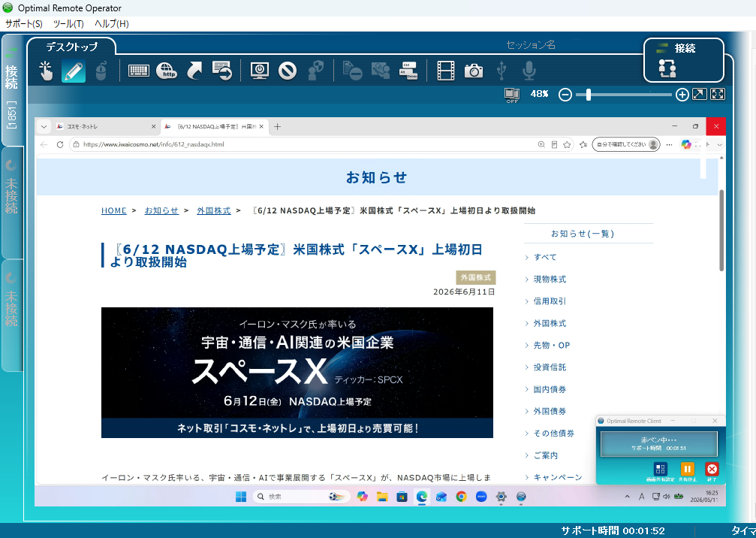Click the remote Windows Start button
This screenshot has width=756, height=538.
pyautogui.click(x=240, y=497)
